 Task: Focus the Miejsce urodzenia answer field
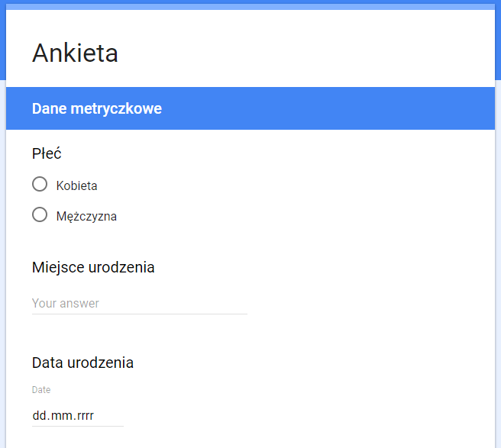140,303
